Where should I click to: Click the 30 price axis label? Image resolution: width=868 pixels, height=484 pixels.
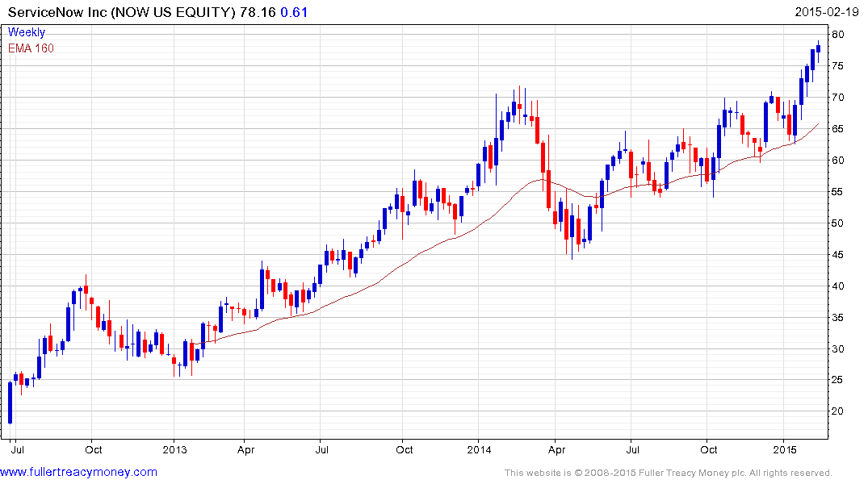tap(838, 349)
